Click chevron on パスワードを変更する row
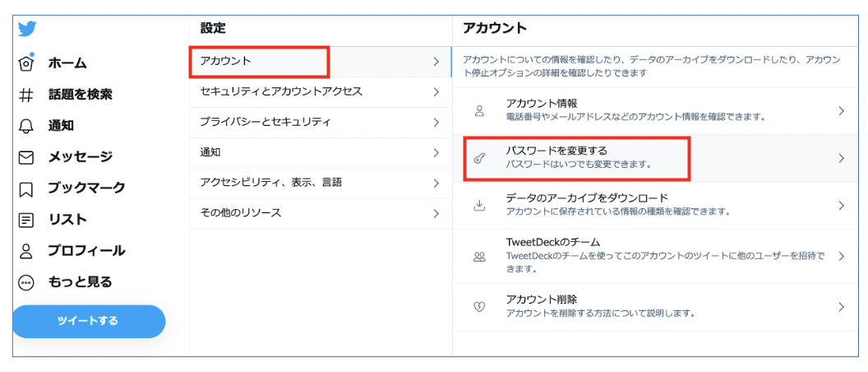868x372 pixels. click(x=842, y=158)
